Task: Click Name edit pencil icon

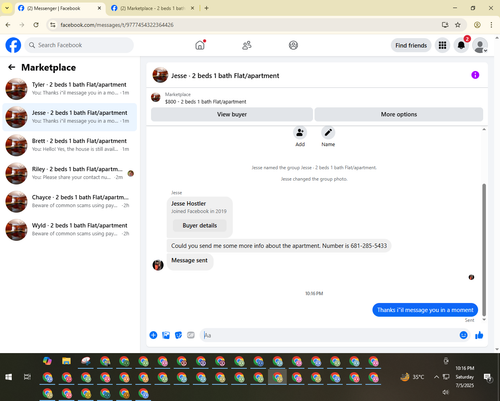Action: point(328,133)
